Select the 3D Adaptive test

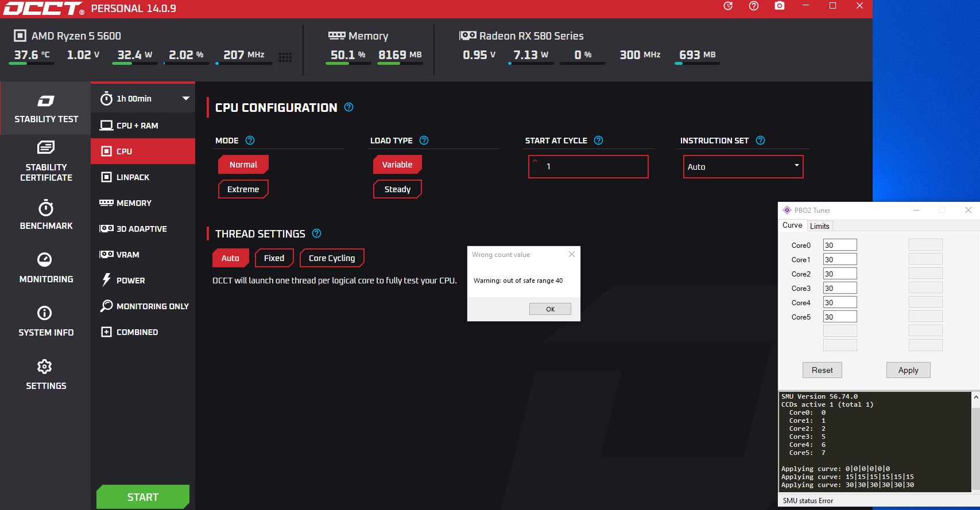coord(143,229)
